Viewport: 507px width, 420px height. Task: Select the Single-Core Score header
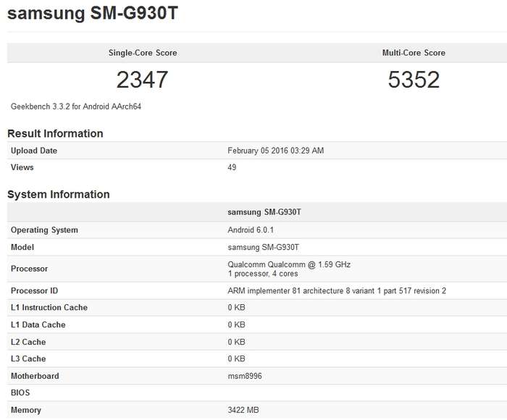143,53
